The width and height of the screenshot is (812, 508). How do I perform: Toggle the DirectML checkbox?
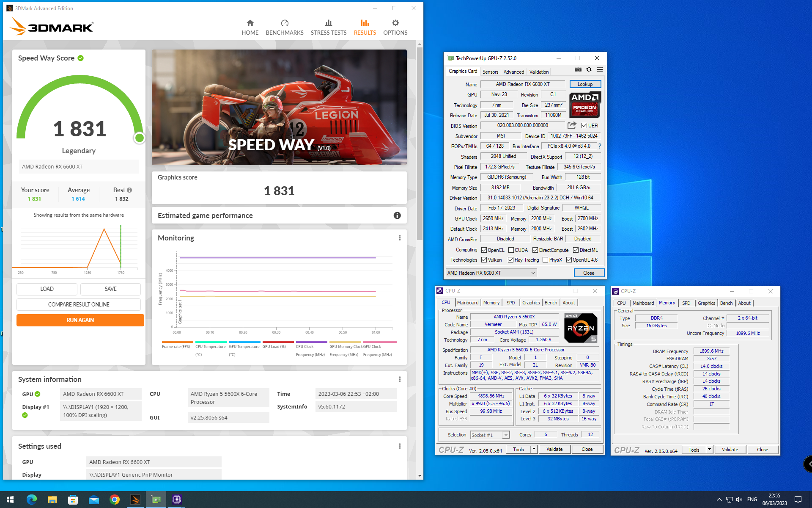pyautogui.click(x=576, y=250)
